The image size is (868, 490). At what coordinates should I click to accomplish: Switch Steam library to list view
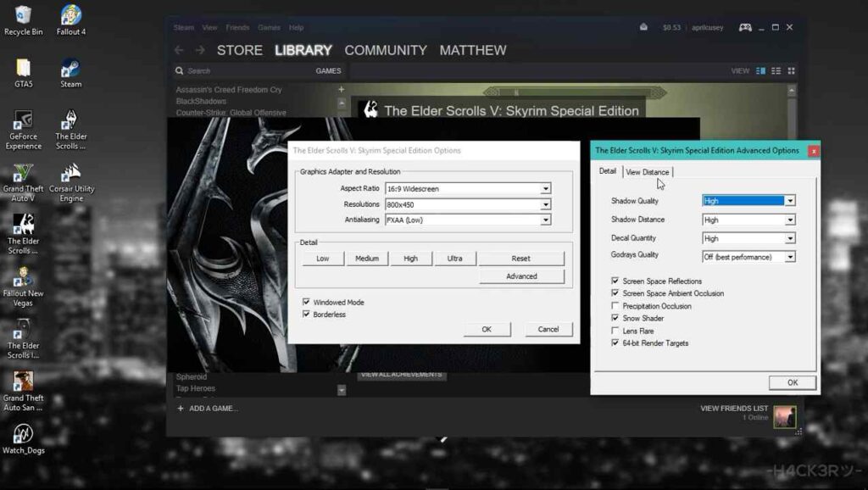(776, 71)
